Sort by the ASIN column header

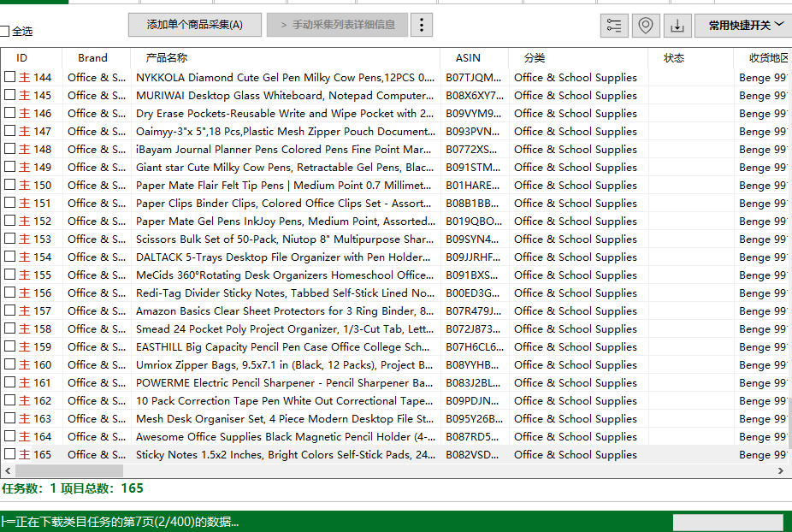point(468,58)
